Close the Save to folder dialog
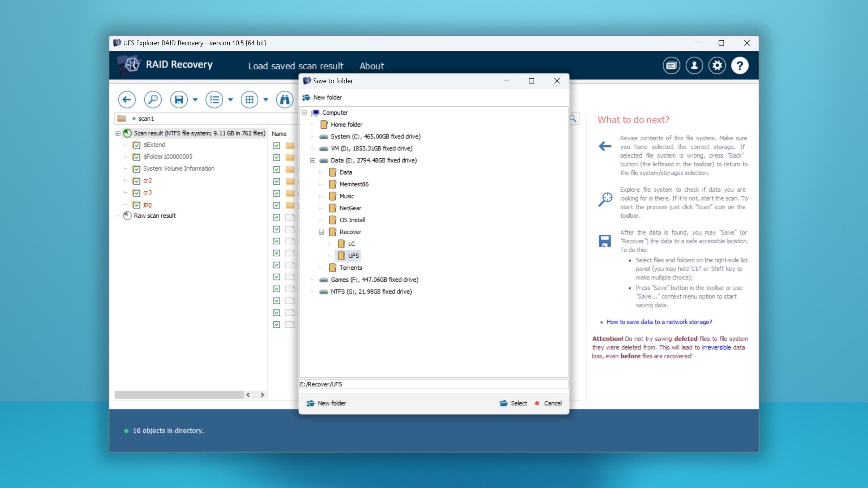 click(x=557, y=81)
